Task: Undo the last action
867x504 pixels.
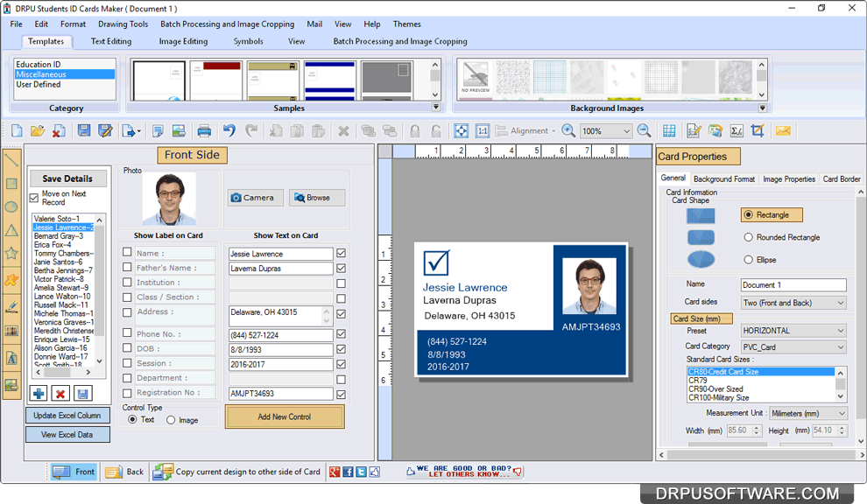Action: pos(229,131)
